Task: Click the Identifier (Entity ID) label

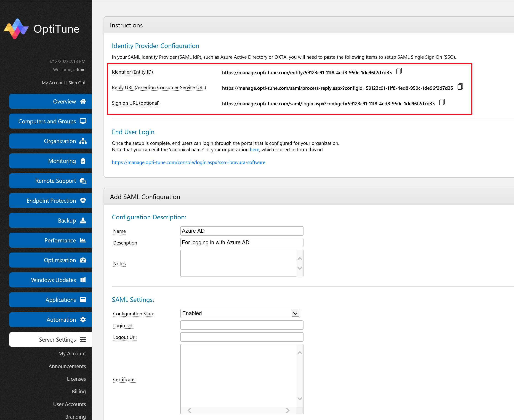Action: [x=132, y=72]
